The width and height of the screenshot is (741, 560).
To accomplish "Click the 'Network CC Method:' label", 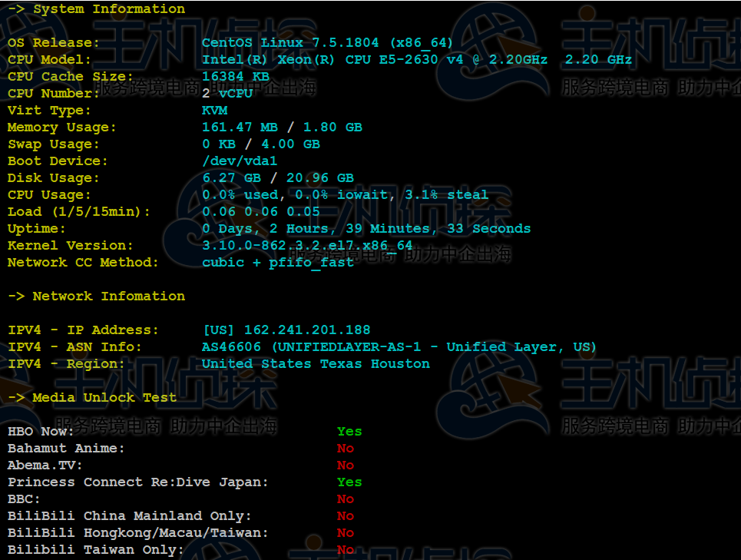I will point(83,263).
